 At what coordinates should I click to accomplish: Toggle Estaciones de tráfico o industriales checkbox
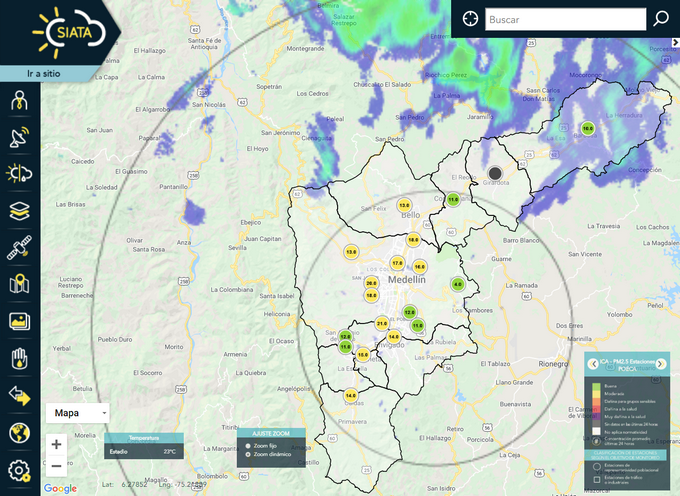[596, 480]
